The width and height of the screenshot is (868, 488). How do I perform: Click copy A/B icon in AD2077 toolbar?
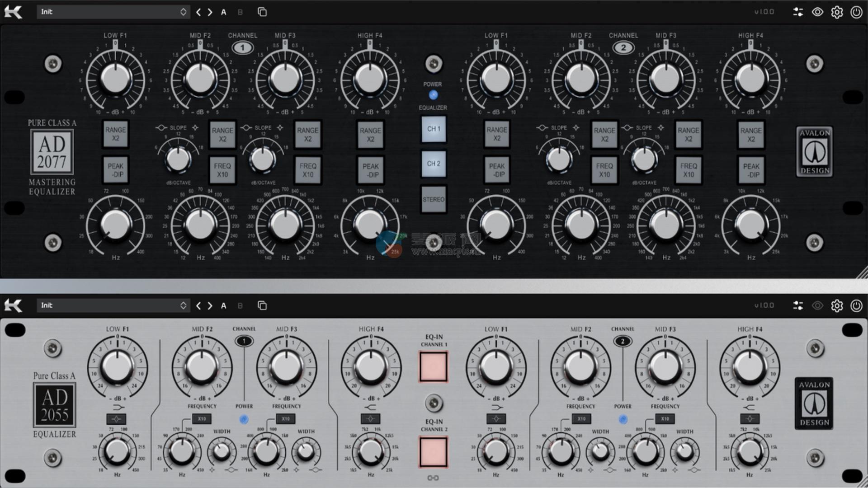(x=262, y=12)
